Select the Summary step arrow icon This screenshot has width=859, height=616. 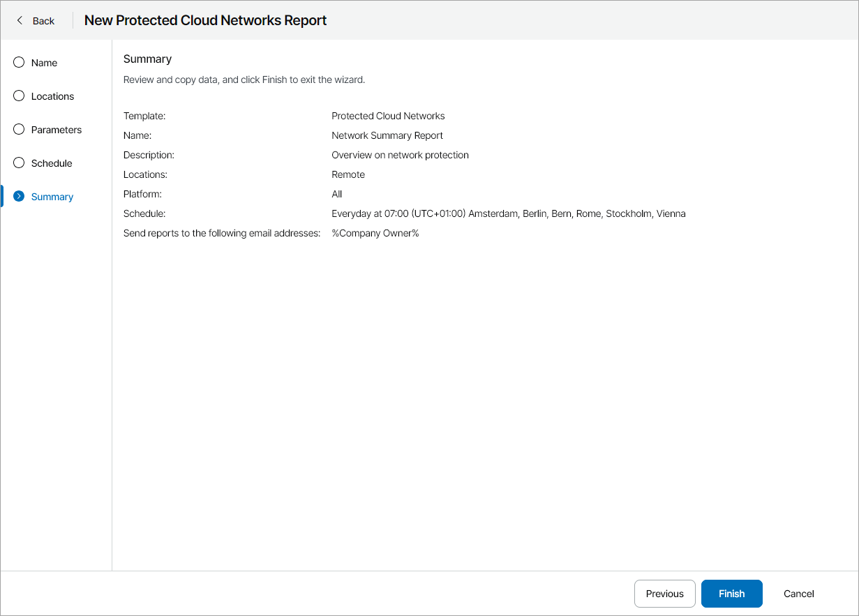point(18,196)
